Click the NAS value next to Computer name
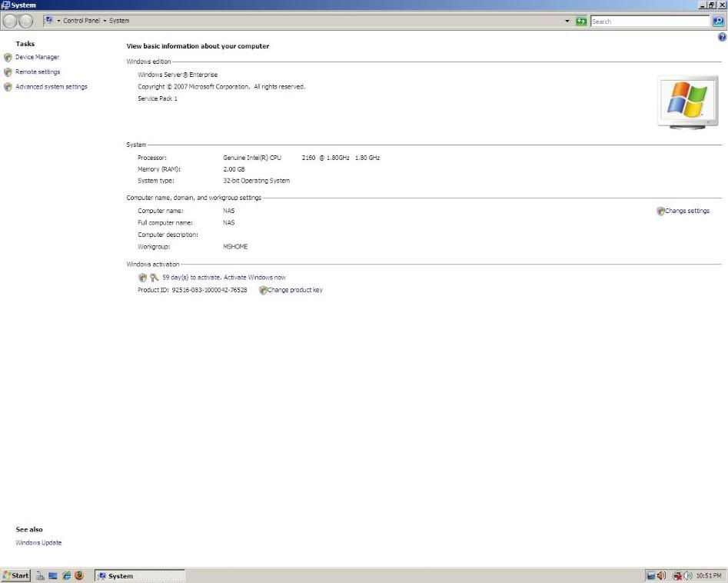The width and height of the screenshot is (728, 583). tap(229, 211)
